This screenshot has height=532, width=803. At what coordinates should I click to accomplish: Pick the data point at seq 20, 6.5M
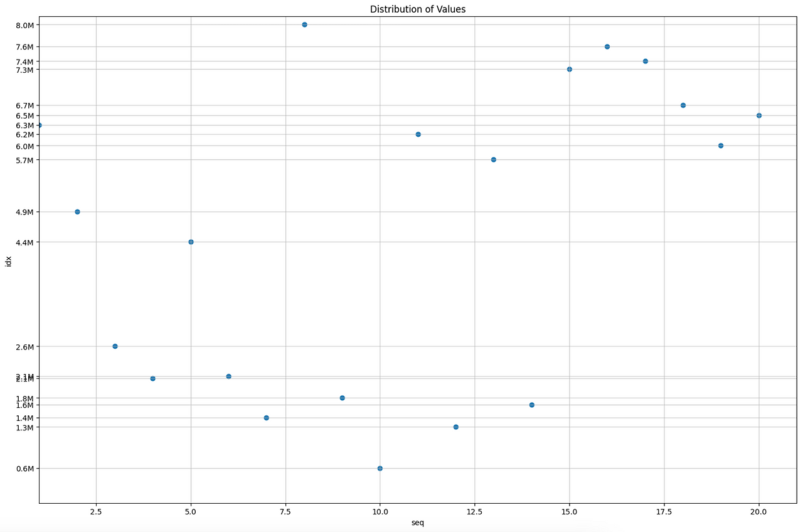pos(759,115)
